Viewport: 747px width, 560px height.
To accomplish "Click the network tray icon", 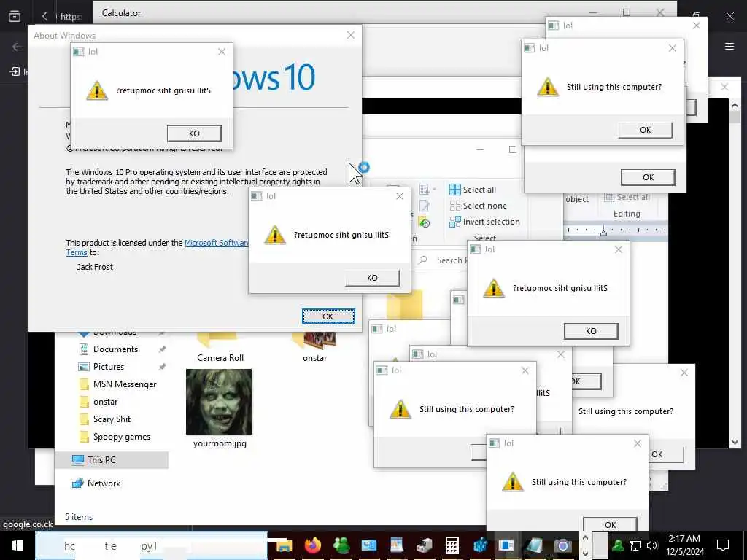I will pyautogui.click(x=635, y=545).
